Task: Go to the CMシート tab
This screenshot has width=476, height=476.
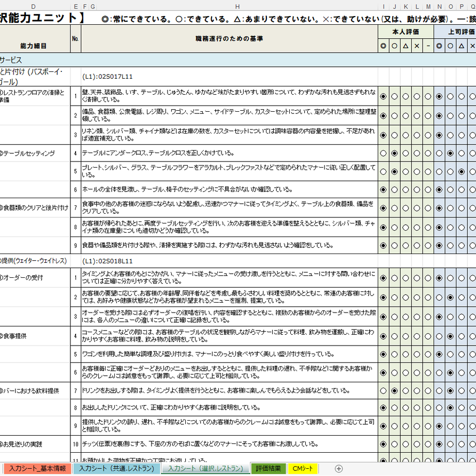Action: [x=303, y=468]
